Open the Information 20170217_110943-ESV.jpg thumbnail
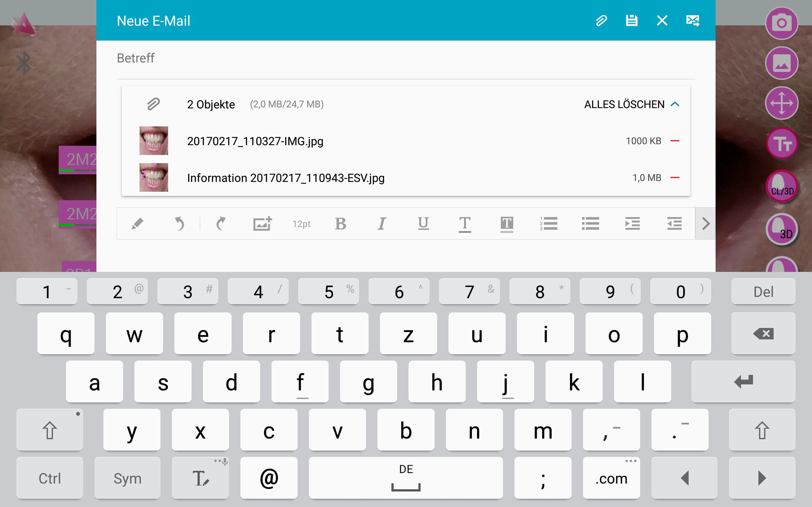812x507 pixels. (154, 177)
